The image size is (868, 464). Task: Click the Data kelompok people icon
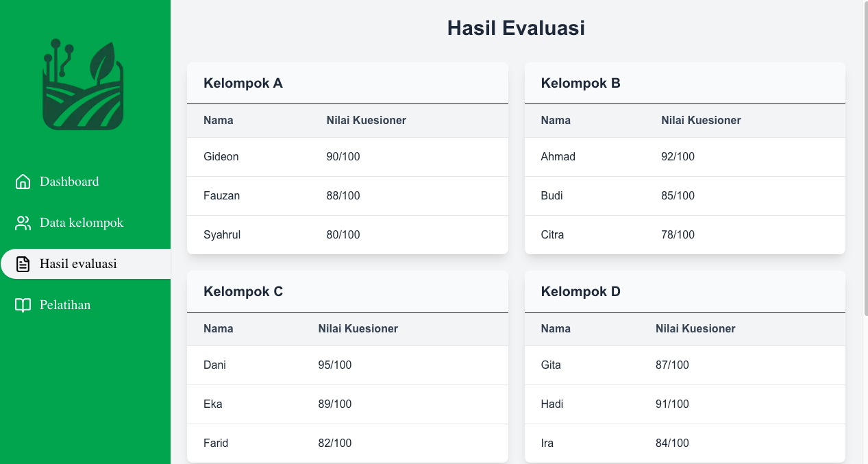click(x=23, y=223)
